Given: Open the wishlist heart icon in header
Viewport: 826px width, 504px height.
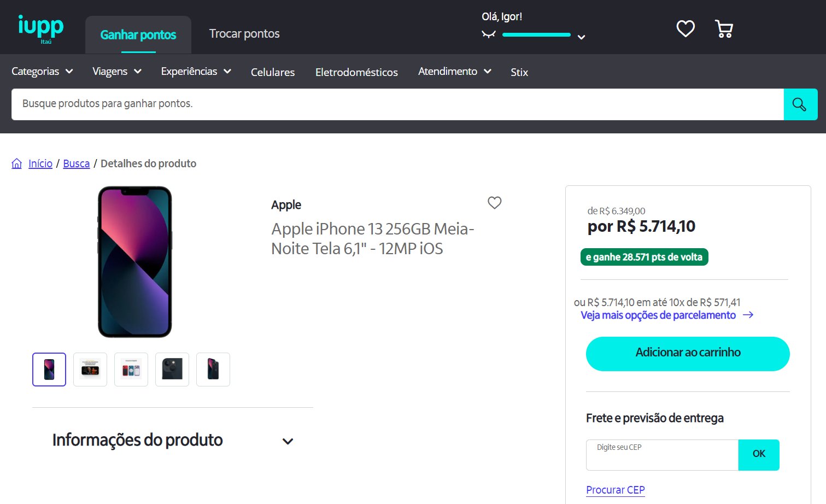Looking at the screenshot, I should tap(686, 28).
